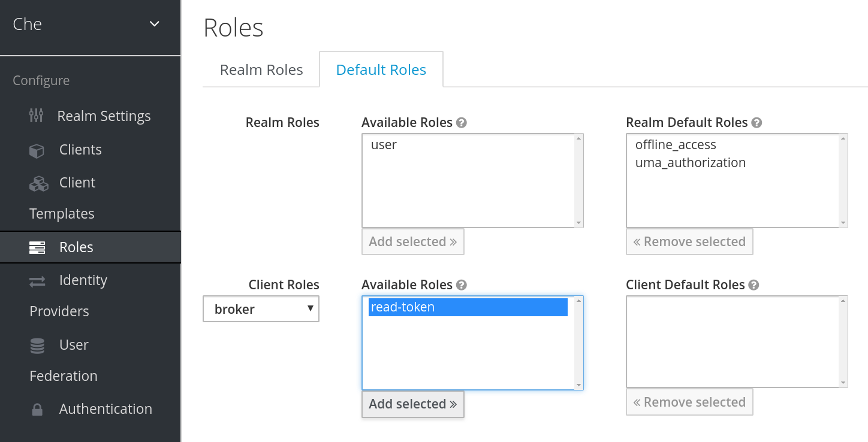Click the scrollbar of the Available Roles list

click(579, 180)
